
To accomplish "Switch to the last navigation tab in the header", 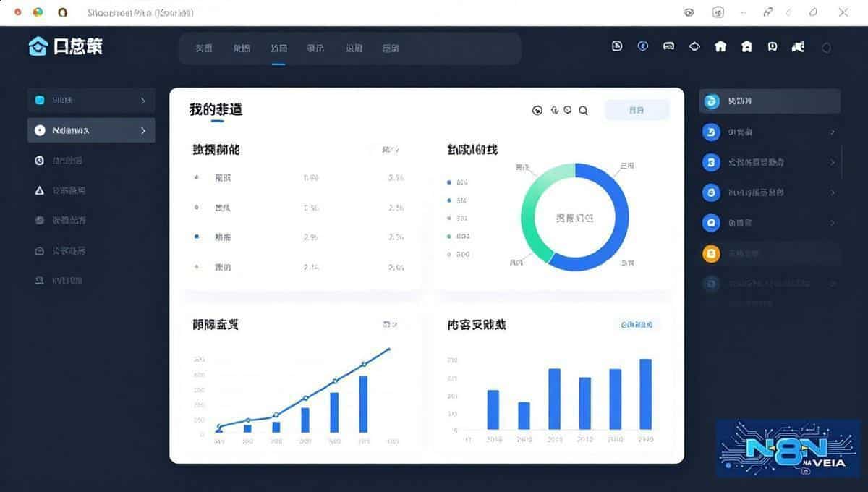I will (391, 48).
